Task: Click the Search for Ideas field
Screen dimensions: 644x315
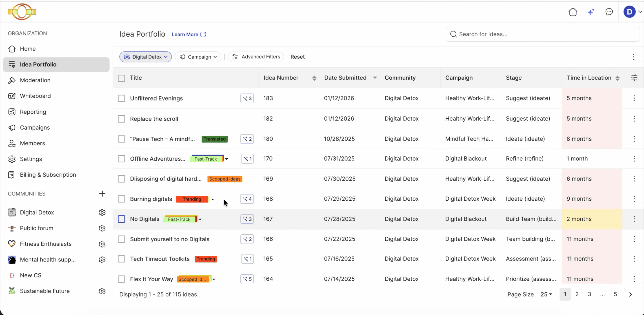Action: [x=542, y=34]
